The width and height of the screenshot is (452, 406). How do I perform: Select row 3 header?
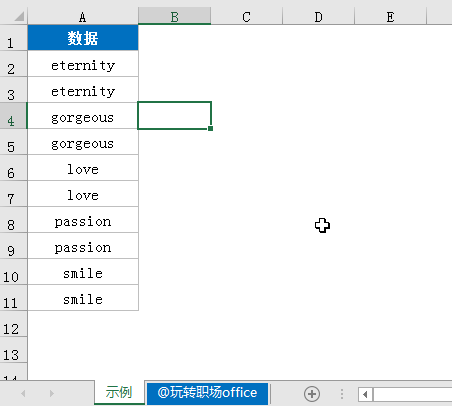[x=13, y=90]
